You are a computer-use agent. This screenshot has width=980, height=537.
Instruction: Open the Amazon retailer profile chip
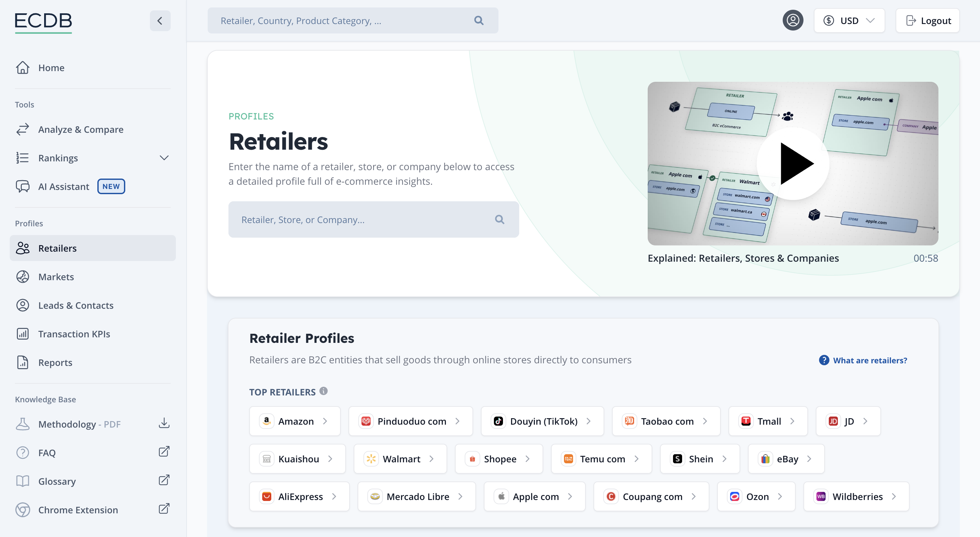click(295, 421)
